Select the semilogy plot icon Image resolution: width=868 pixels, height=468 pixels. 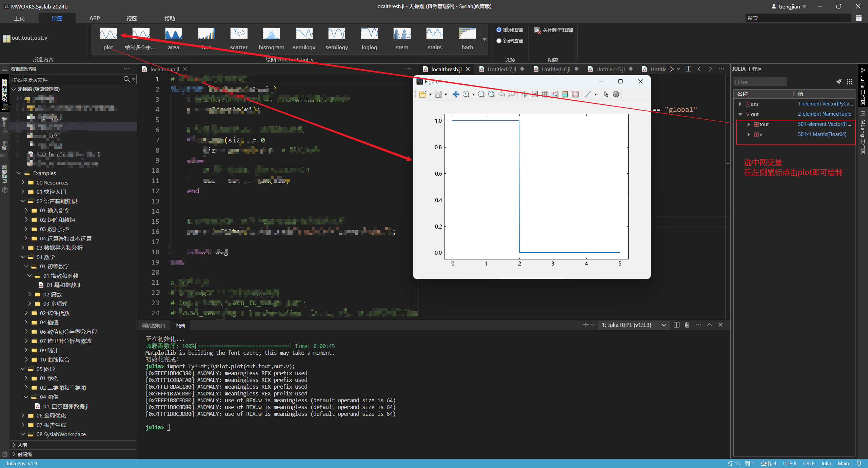pos(337,34)
